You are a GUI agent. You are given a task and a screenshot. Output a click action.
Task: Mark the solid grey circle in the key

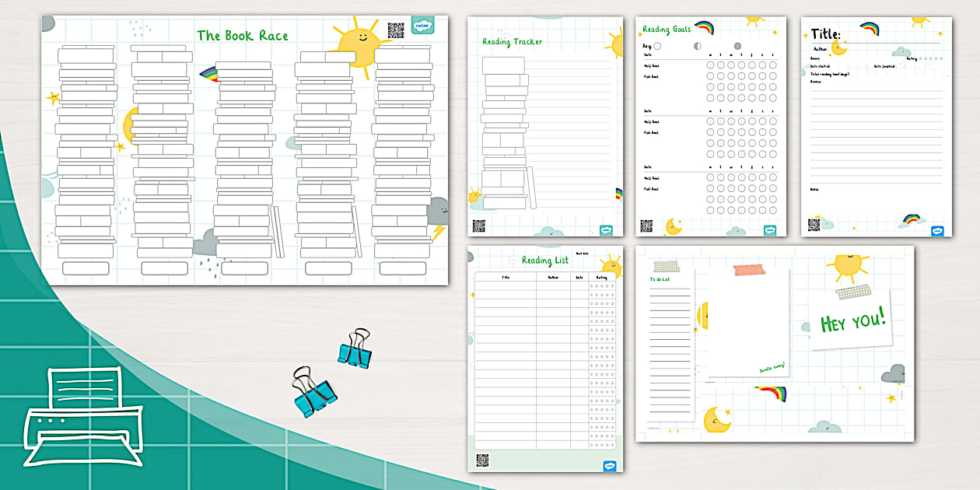click(x=737, y=45)
